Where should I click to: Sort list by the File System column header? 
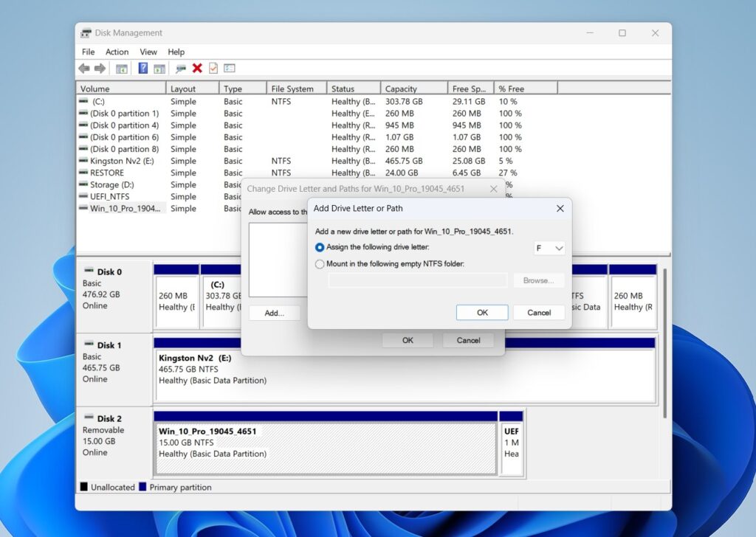pos(297,89)
